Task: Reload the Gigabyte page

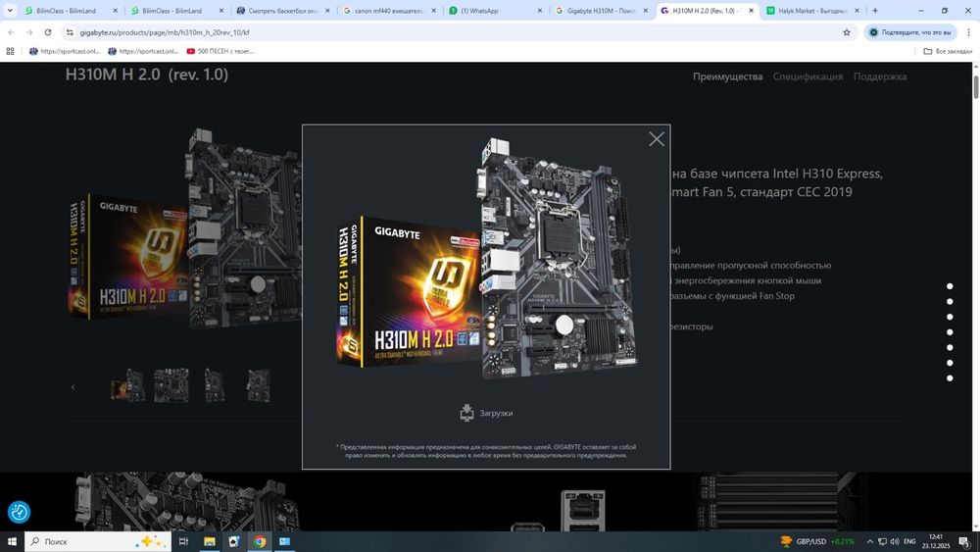Action: click(47, 32)
